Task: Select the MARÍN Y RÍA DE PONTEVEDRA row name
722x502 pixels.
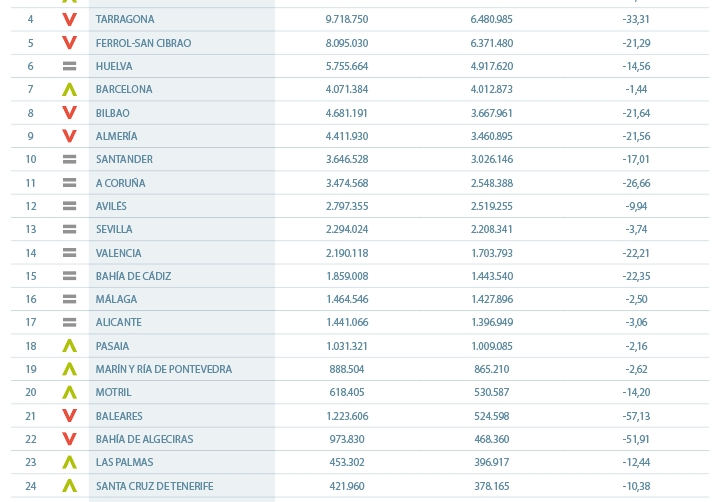Action: pyautogui.click(x=164, y=369)
